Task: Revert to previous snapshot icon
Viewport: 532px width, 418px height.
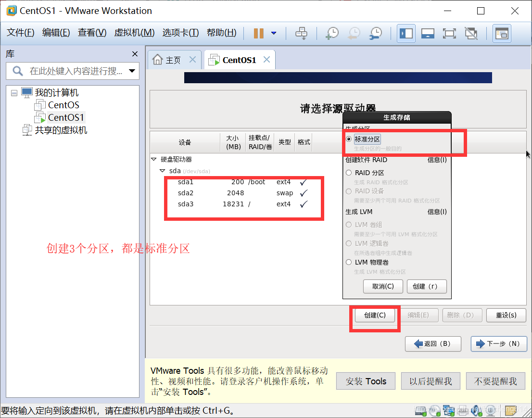Action: [x=354, y=33]
